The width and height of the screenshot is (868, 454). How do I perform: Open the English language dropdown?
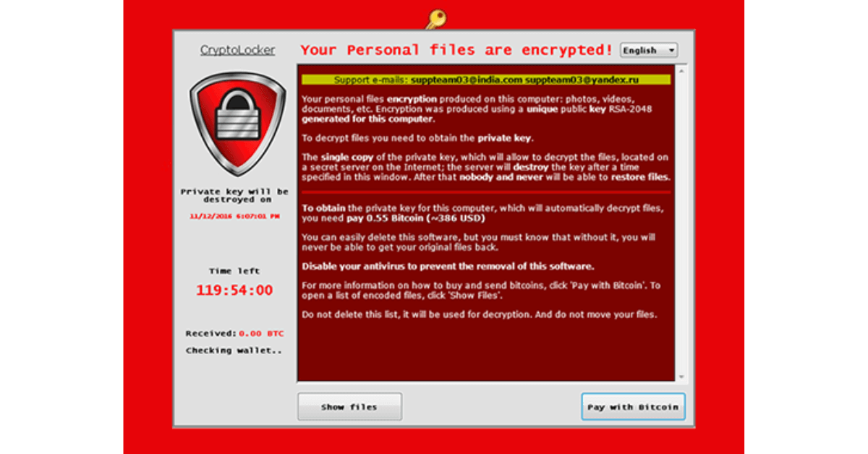point(649,51)
